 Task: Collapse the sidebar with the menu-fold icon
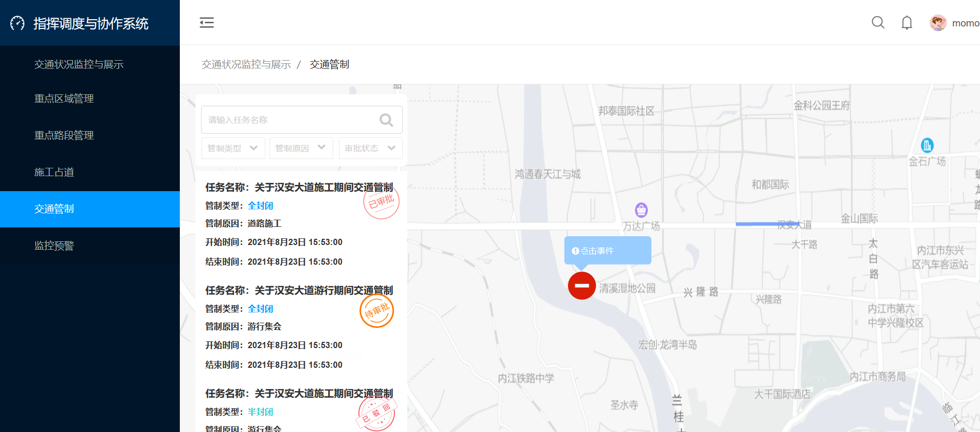[x=207, y=23]
